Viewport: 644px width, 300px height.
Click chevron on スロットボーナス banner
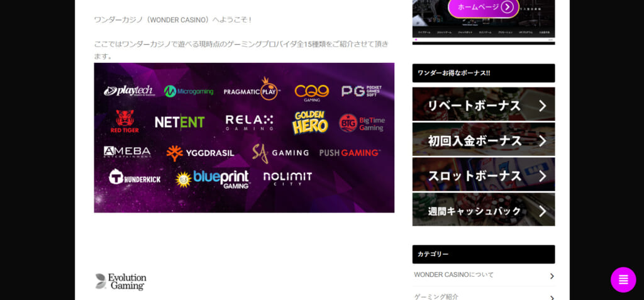coord(543,176)
